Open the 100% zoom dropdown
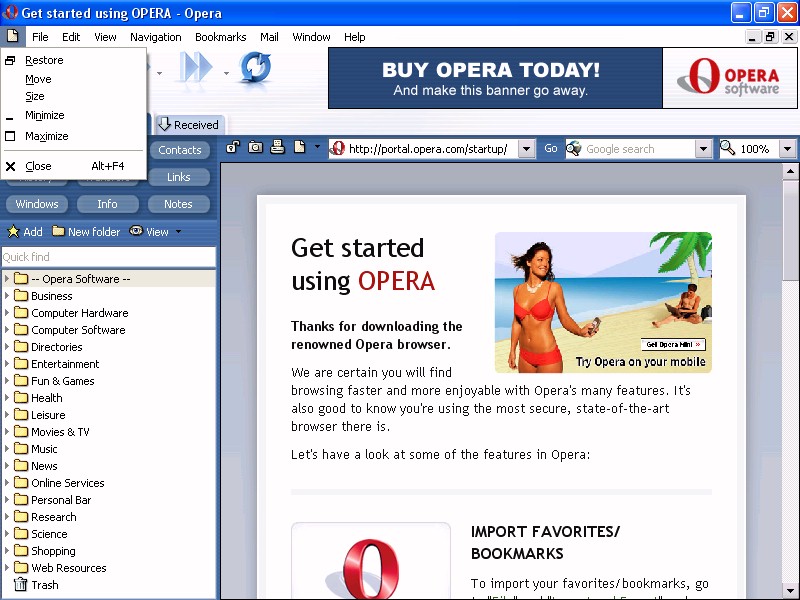800x600 pixels. pyautogui.click(x=787, y=149)
